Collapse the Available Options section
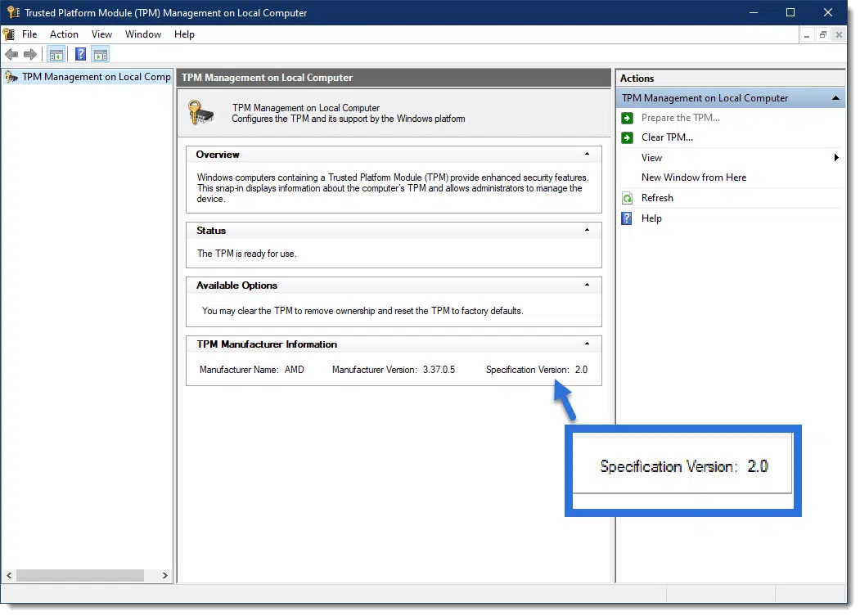 tap(587, 285)
